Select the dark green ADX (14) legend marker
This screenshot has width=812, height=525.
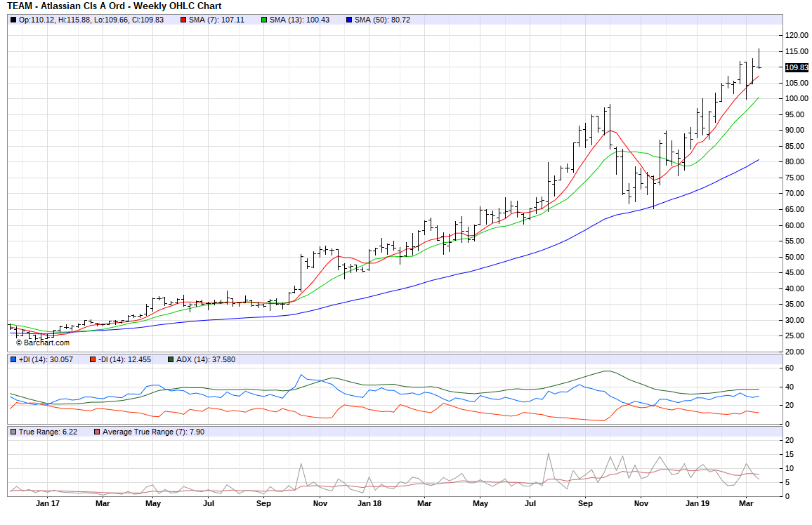pos(171,359)
